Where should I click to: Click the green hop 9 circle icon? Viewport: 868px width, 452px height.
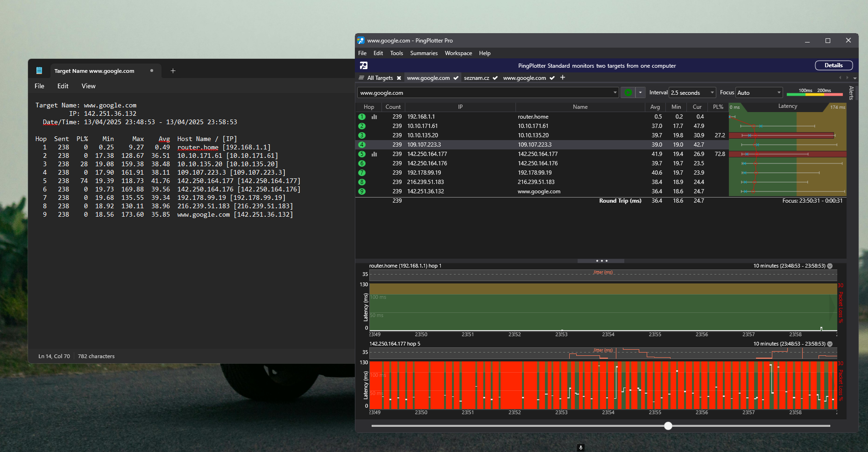click(x=362, y=191)
